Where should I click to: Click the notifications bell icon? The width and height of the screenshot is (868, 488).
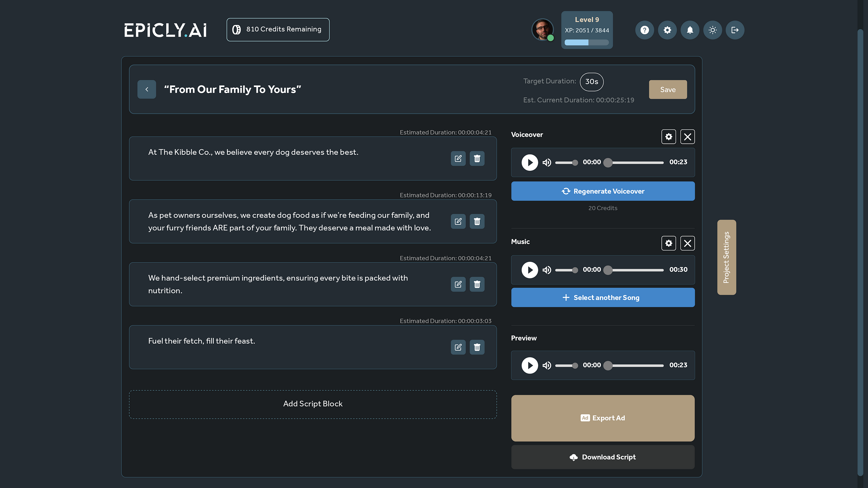pos(690,30)
